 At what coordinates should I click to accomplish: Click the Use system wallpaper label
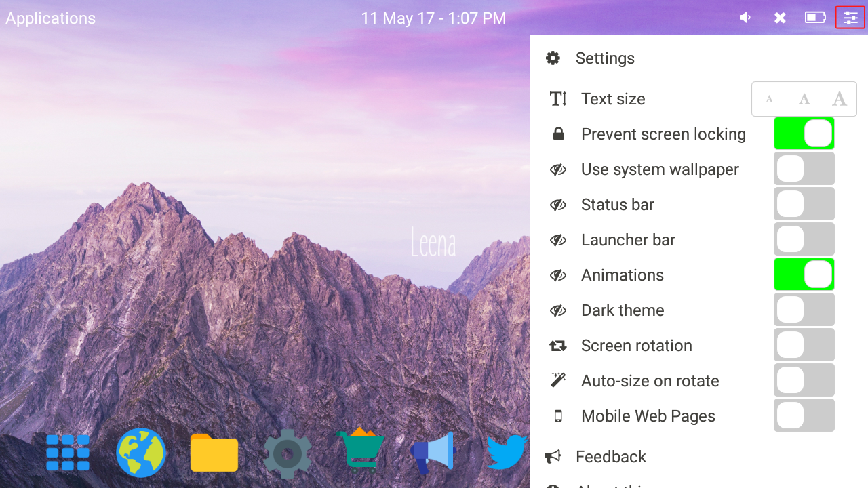click(660, 169)
